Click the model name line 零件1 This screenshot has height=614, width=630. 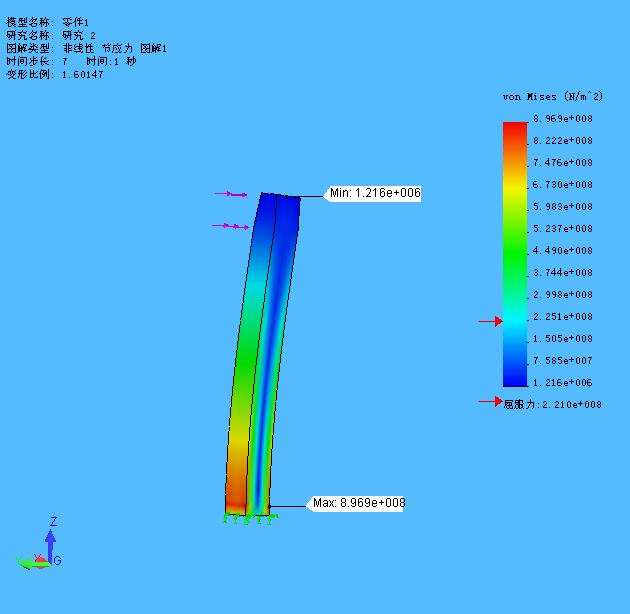(47, 22)
